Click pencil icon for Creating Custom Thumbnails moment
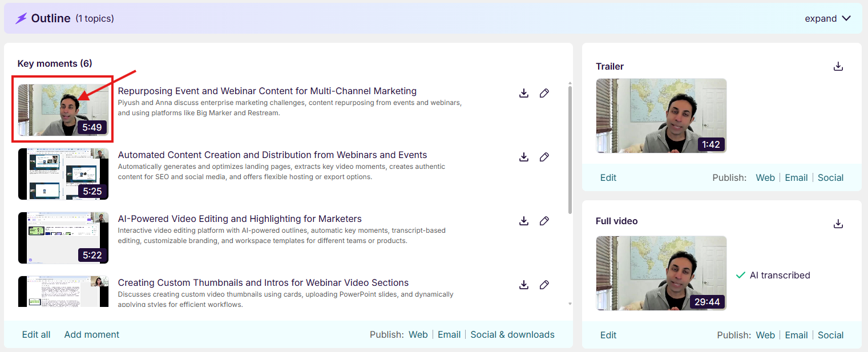The width and height of the screenshot is (868, 352). click(x=544, y=285)
